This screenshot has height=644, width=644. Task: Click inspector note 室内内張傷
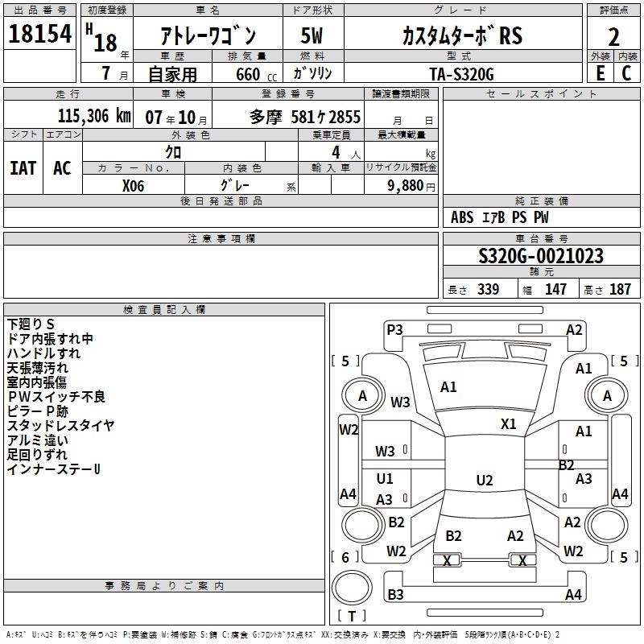tap(37, 382)
